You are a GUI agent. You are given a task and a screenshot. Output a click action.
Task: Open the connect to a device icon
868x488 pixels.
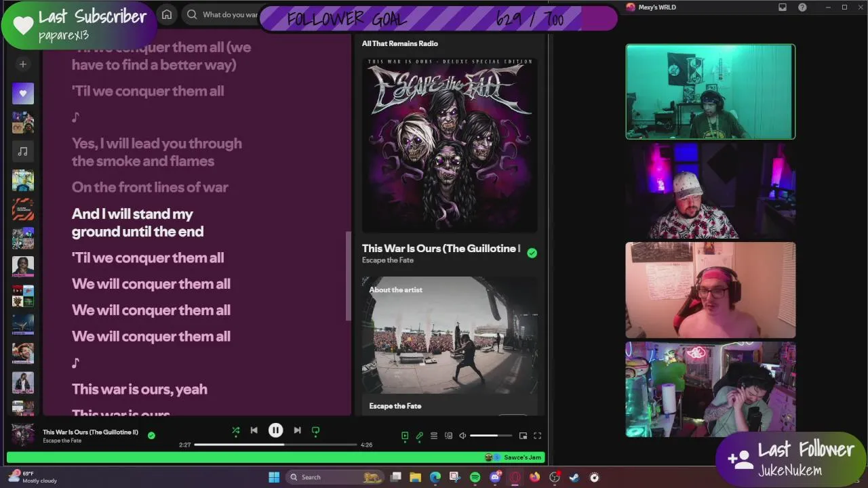(448, 436)
